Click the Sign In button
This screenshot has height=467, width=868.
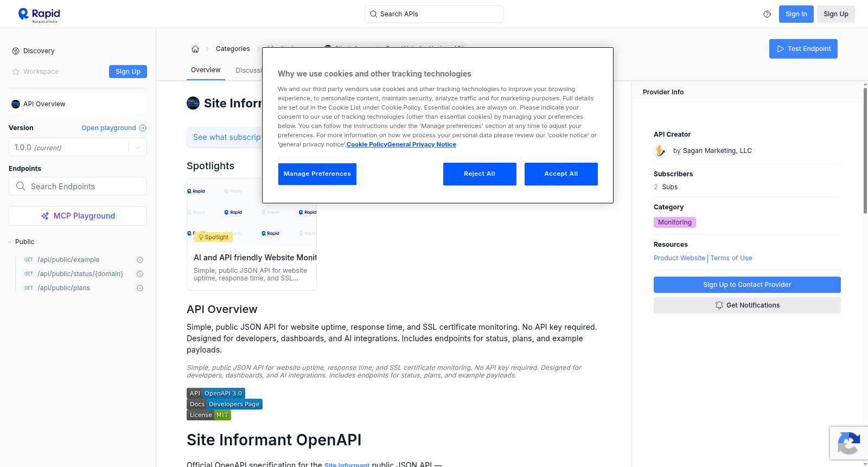click(796, 14)
